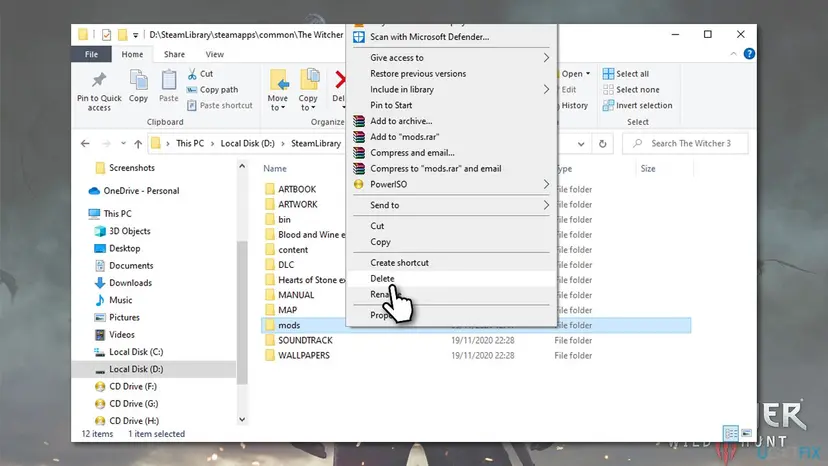Choose Compress to "mods.rar" and email
This screenshot has width=828, height=466.
tap(451, 169)
